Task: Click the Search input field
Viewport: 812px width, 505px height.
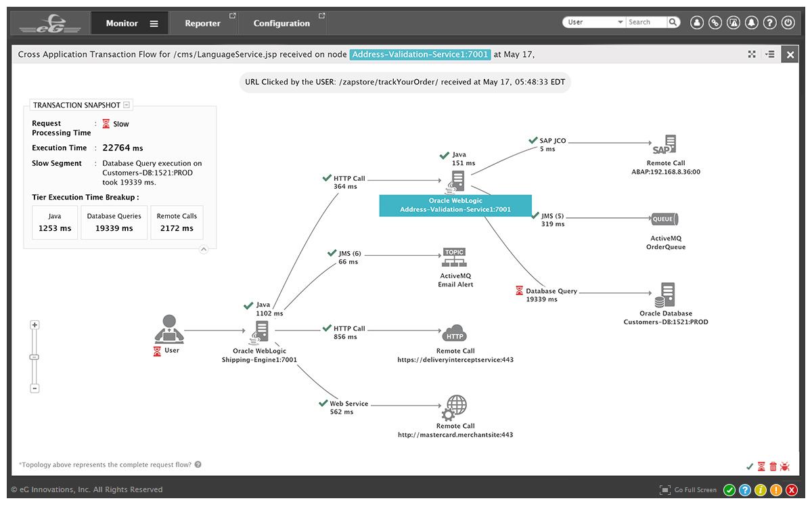Action: 646,22
